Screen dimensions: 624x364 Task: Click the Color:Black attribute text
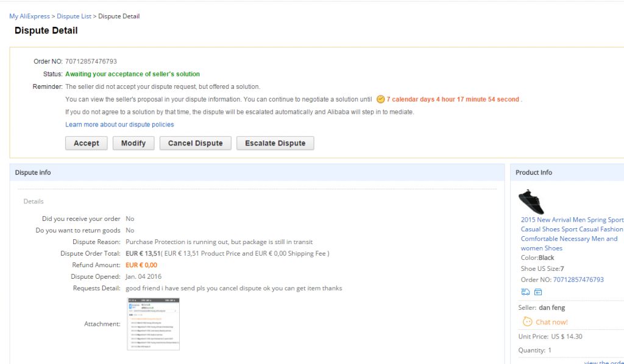[x=537, y=257]
